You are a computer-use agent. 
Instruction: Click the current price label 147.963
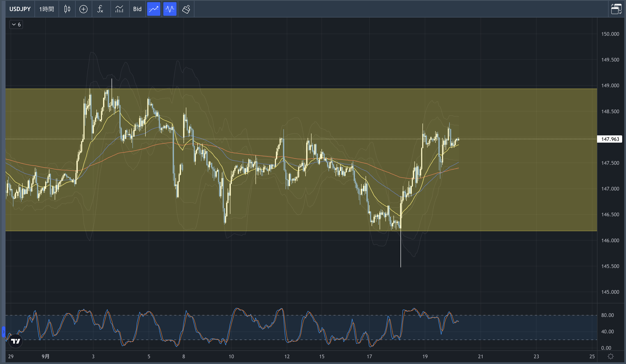pyautogui.click(x=610, y=139)
